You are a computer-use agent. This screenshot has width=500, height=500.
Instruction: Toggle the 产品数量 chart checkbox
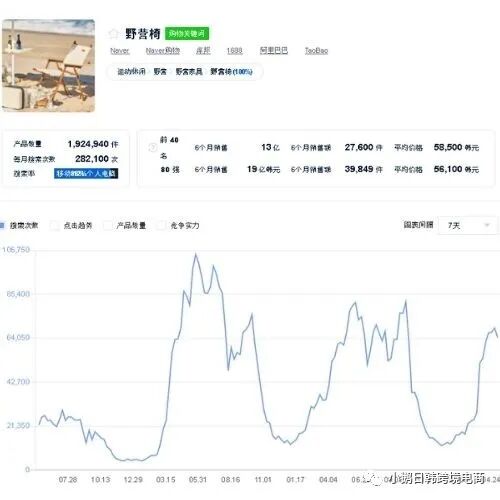108,226
